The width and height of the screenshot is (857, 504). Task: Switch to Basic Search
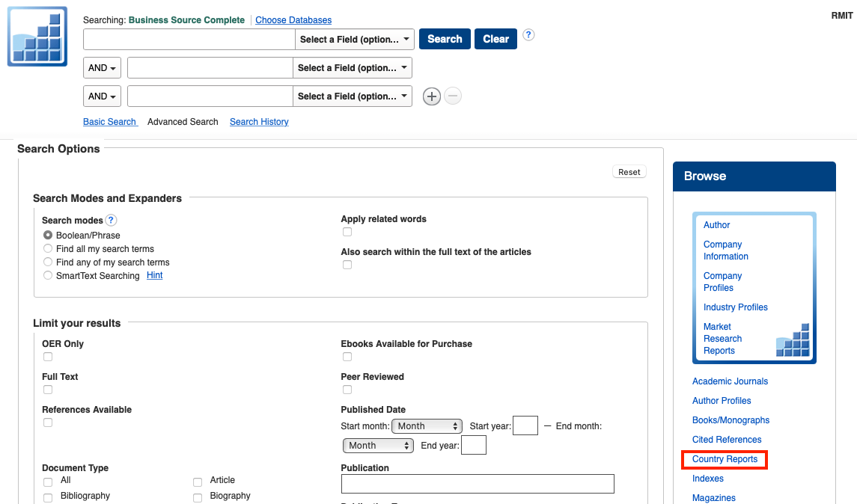pos(110,122)
